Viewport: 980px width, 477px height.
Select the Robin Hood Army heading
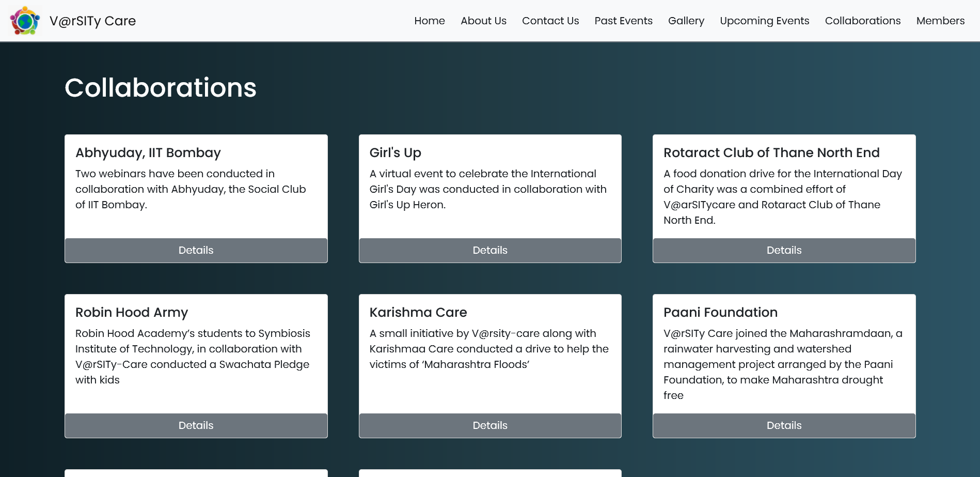(132, 313)
